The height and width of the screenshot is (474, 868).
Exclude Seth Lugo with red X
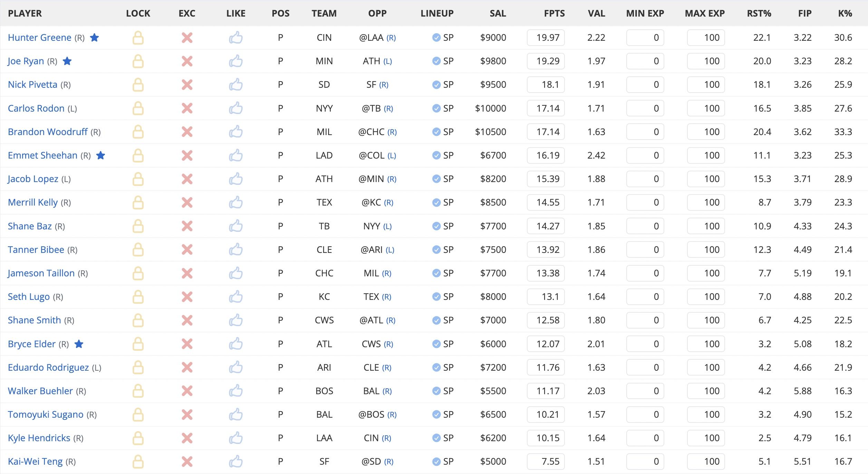point(187,297)
